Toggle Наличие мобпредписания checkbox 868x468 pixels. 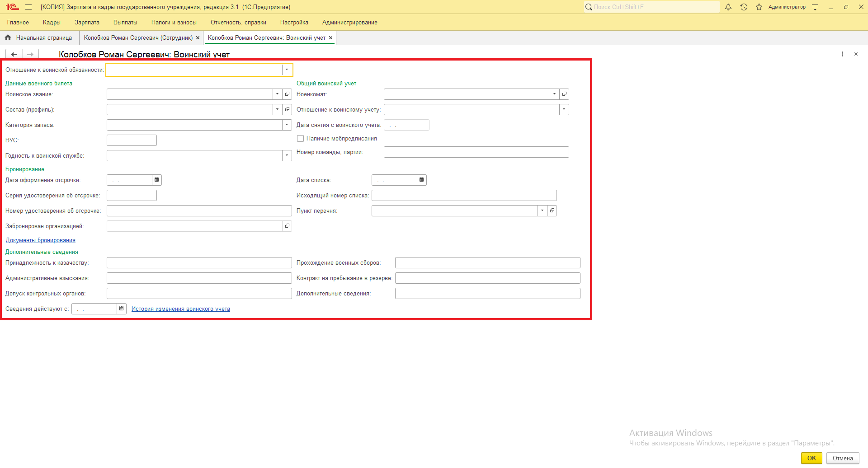(x=300, y=139)
